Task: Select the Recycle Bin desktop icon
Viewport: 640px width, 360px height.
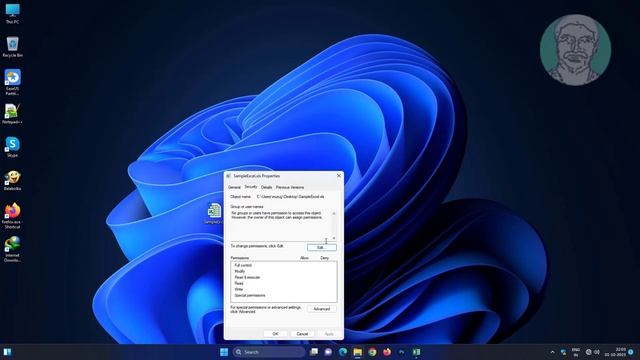Action: (12, 46)
